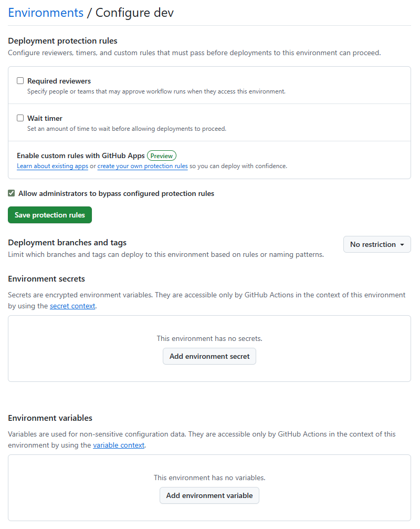This screenshot has width=420, height=529.
Task: Click the Wait timer label text
Action: tap(45, 118)
